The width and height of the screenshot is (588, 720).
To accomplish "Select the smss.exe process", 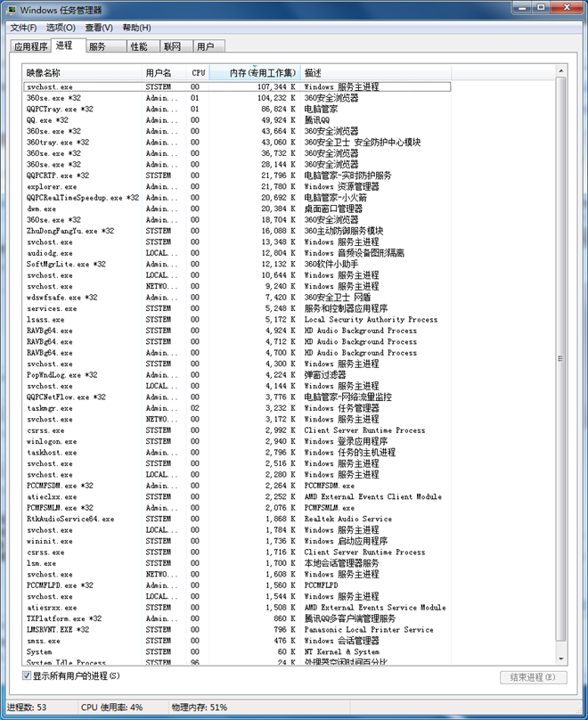I will click(237, 641).
